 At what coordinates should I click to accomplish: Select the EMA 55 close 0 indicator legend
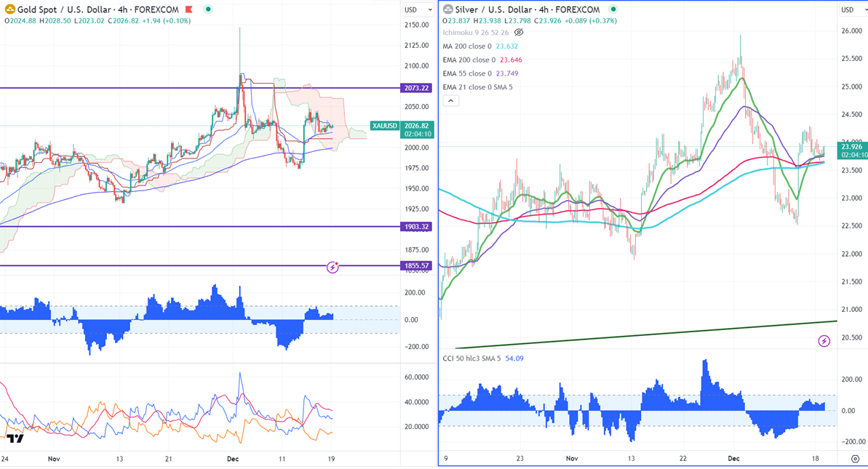[x=466, y=73]
